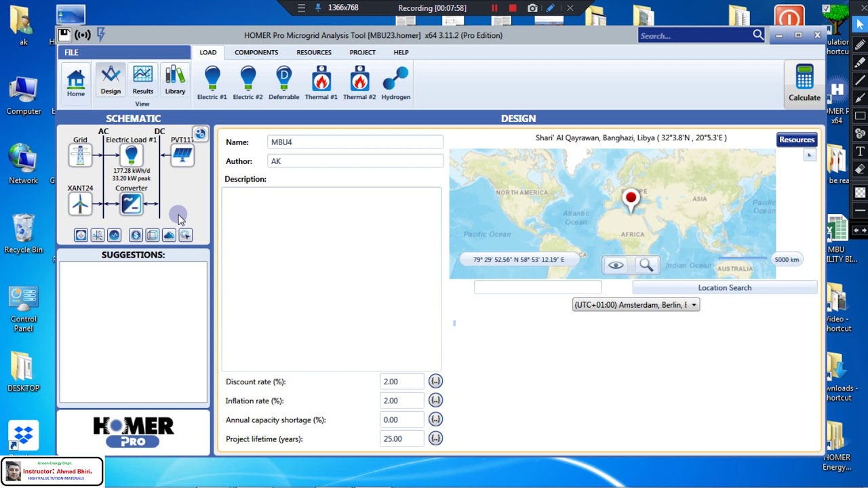The height and width of the screenshot is (488, 868).
Task: Click the Annual capacity shortage value field
Action: [402, 420]
